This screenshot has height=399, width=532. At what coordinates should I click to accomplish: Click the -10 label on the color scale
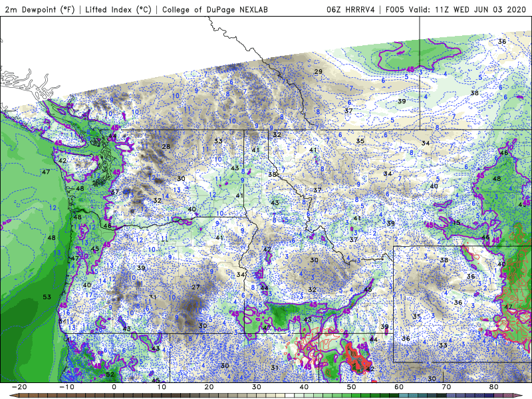click(x=66, y=387)
